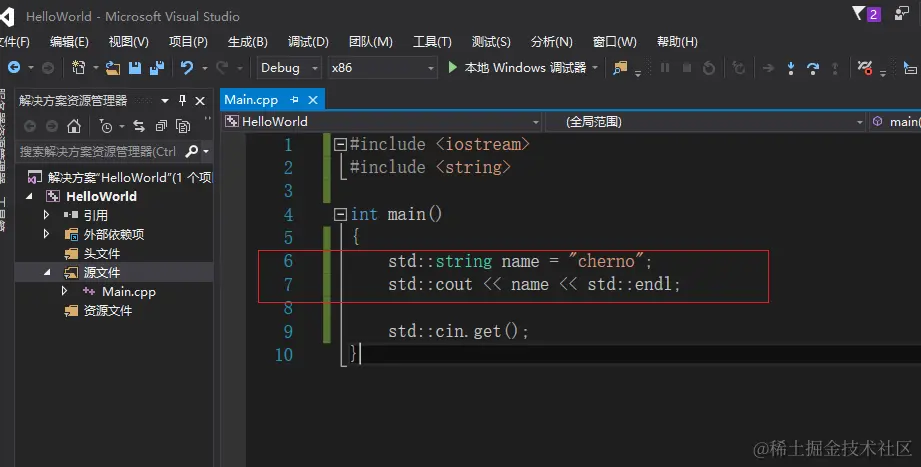Expand the Main.cpp tree node arrow

coord(64,291)
